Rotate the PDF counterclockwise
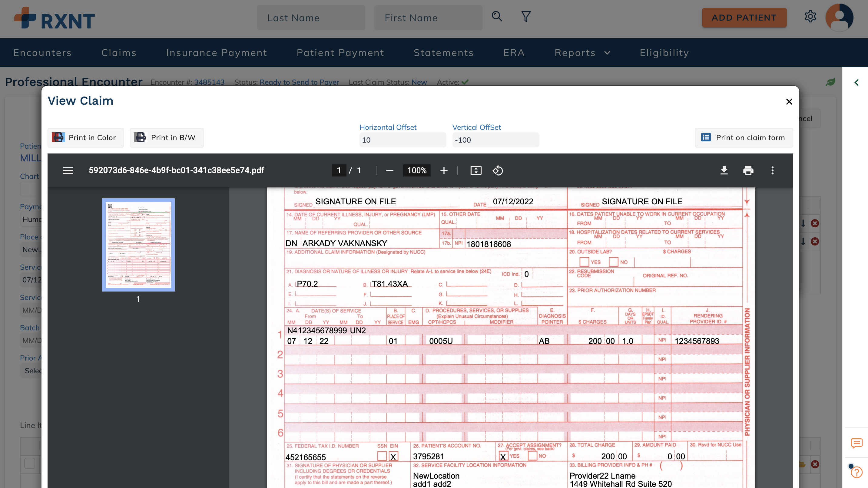 click(x=498, y=170)
